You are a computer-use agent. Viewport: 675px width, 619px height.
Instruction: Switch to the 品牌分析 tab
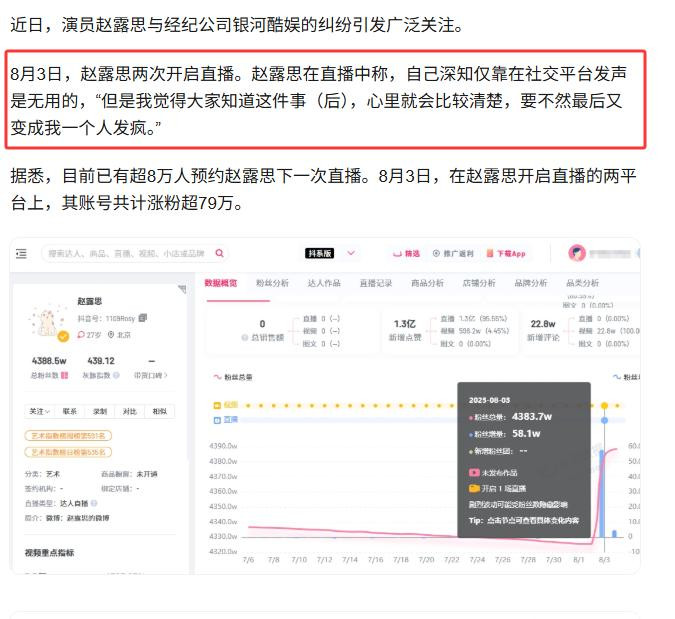[531, 283]
